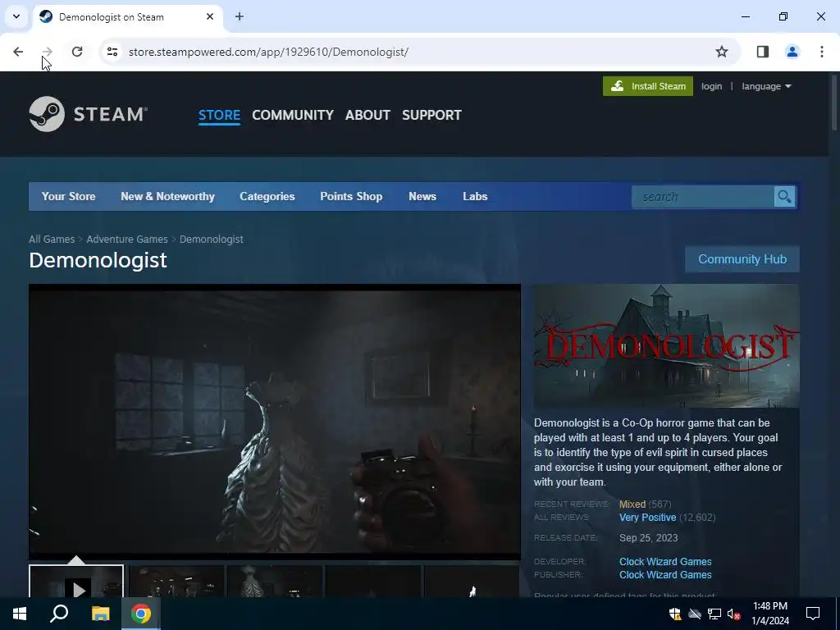This screenshot has width=840, height=630.
Task: Reload the page with refresh icon
Action: [77, 52]
